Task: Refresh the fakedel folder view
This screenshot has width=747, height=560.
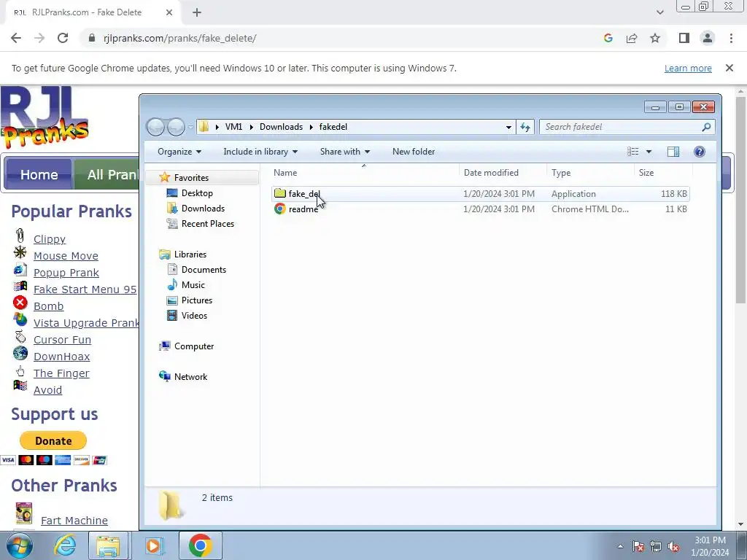Action: coord(525,127)
